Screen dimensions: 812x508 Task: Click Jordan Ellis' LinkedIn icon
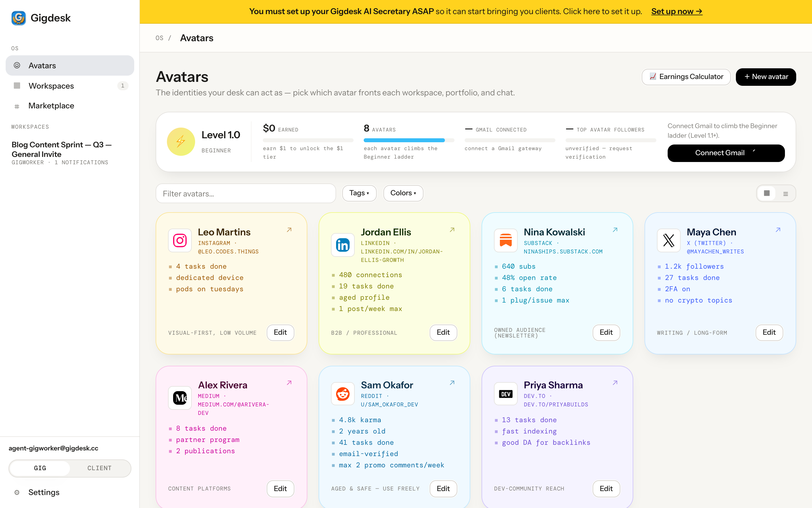343,245
